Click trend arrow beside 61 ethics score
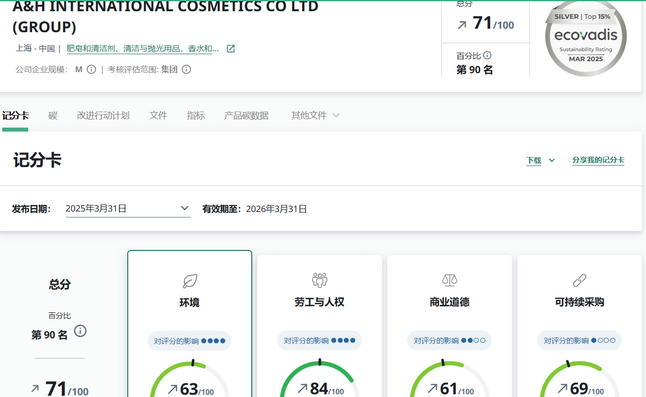The height and width of the screenshot is (397, 646). 433,388
